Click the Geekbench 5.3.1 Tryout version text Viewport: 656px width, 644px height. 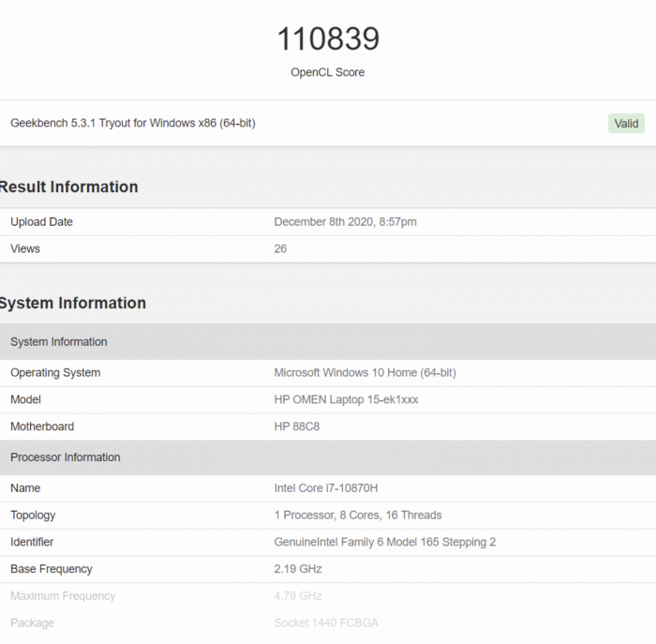(x=132, y=124)
